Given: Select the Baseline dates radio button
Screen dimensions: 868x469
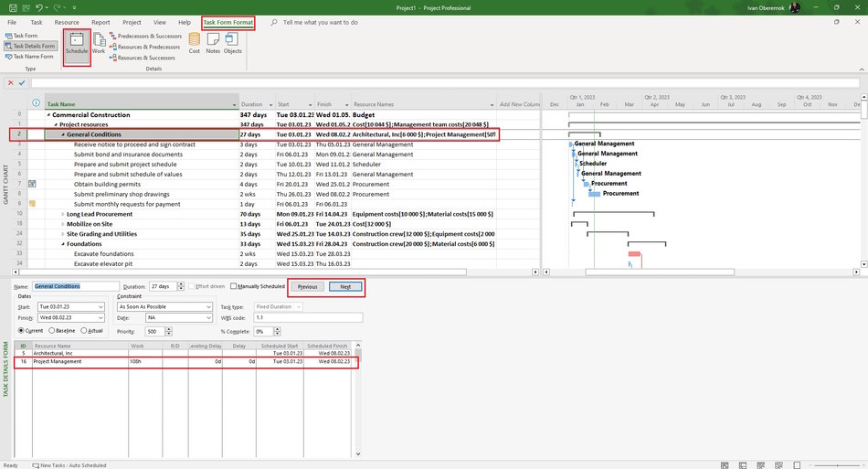Looking at the screenshot, I should (51, 331).
